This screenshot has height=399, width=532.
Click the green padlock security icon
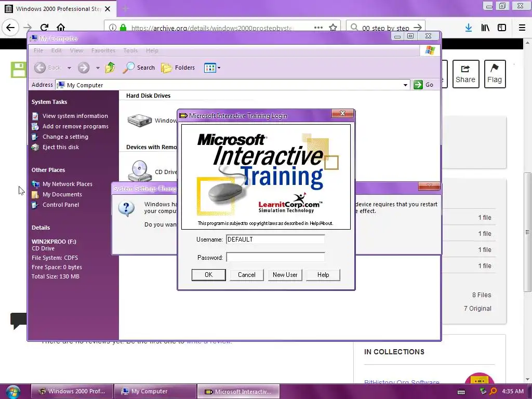123,28
